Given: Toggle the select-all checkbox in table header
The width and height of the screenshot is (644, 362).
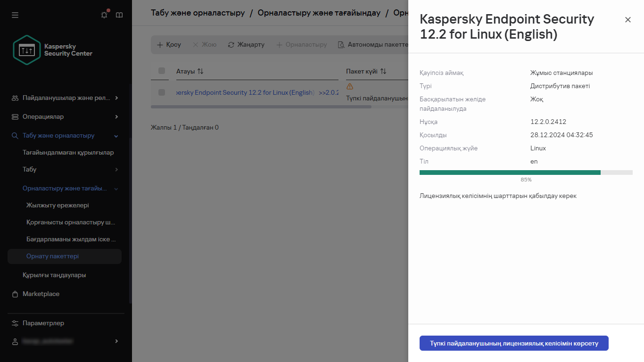Looking at the screenshot, I should coord(161,71).
